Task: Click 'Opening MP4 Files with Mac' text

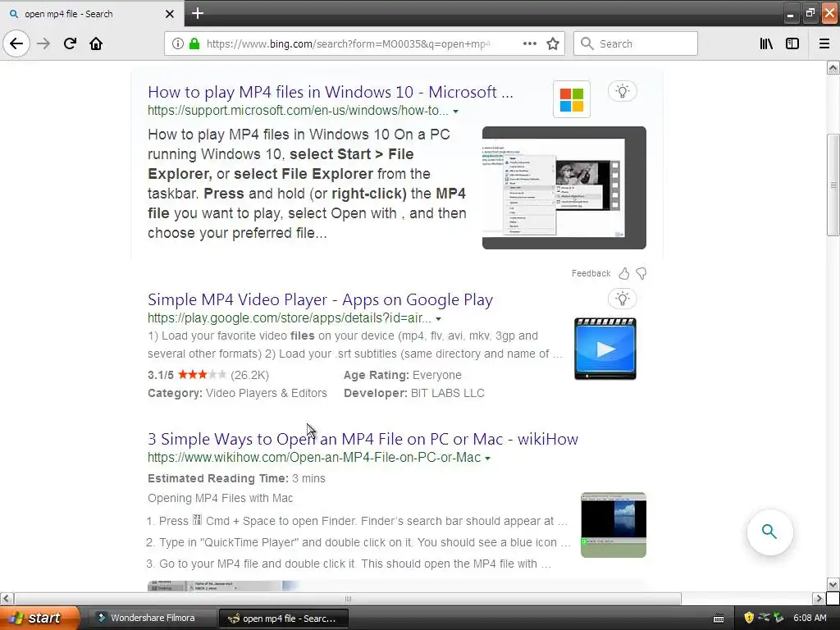Action: coord(220,498)
